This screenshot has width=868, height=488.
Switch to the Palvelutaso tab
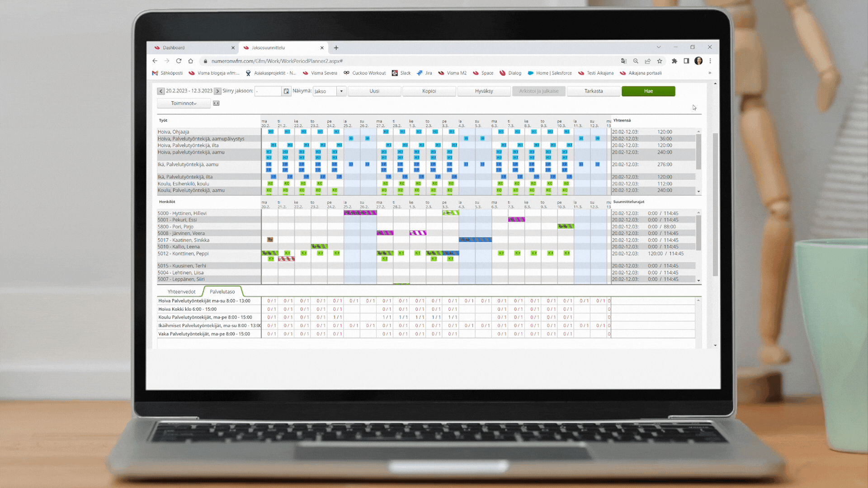click(222, 291)
